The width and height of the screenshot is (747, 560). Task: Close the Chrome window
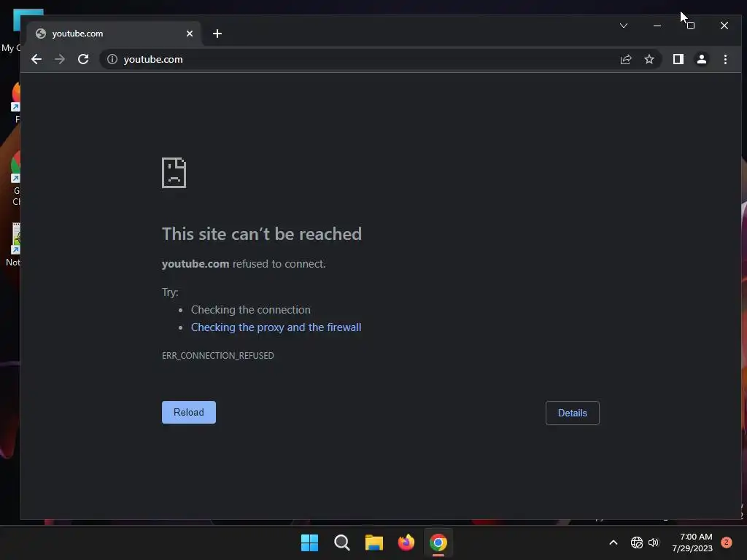724,26
